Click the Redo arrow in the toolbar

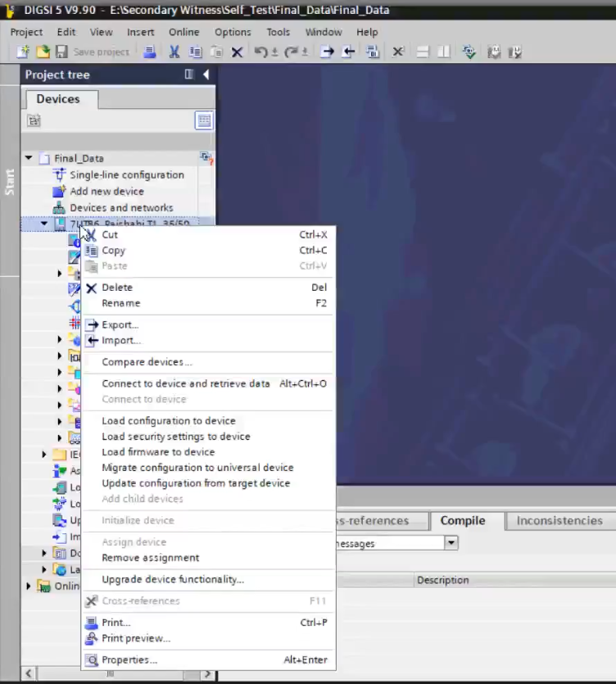[291, 52]
